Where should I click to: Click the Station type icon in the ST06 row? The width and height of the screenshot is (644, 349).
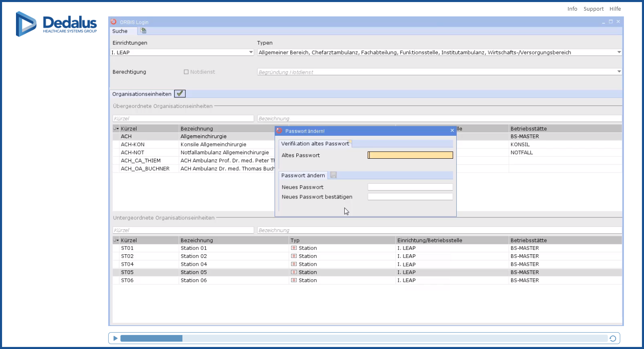click(x=294, y=281)
